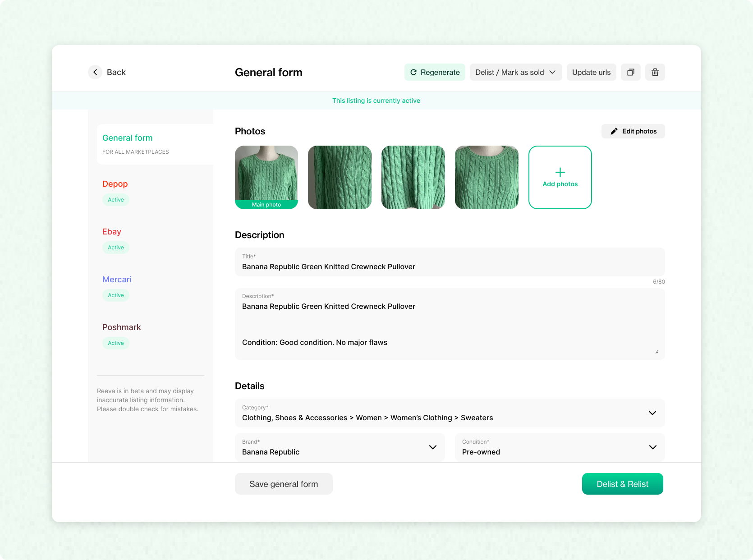Open the Poshmark marketplace tab

click(122, 327)
